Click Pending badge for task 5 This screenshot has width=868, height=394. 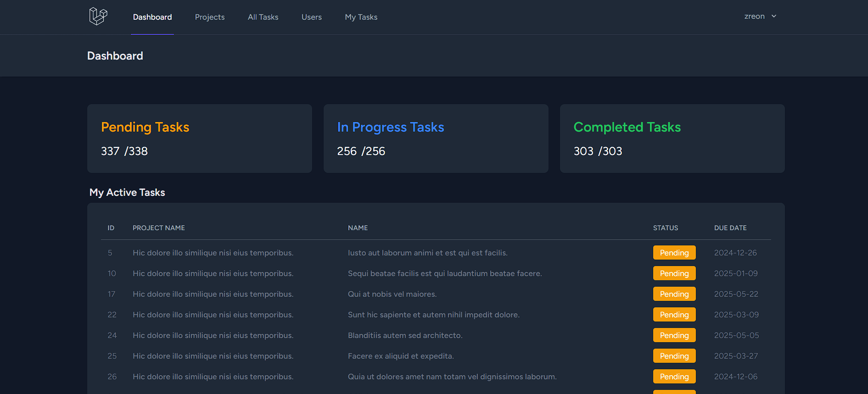click(674, 253)
